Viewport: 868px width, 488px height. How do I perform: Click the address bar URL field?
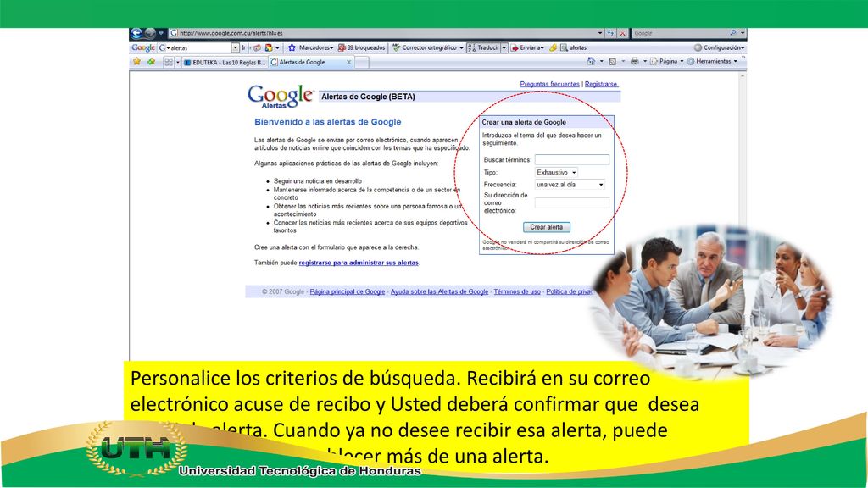pos(383,33)
